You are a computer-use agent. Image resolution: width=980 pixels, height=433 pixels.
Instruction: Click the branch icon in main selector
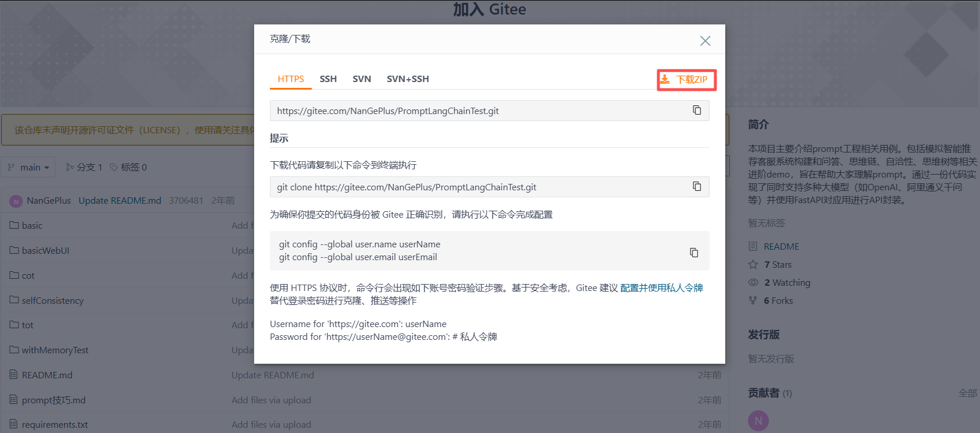point(11,167)
